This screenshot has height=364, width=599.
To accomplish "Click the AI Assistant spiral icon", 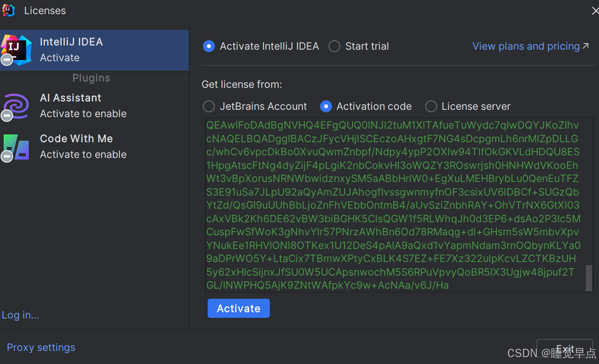I will (x=16, y=106).
